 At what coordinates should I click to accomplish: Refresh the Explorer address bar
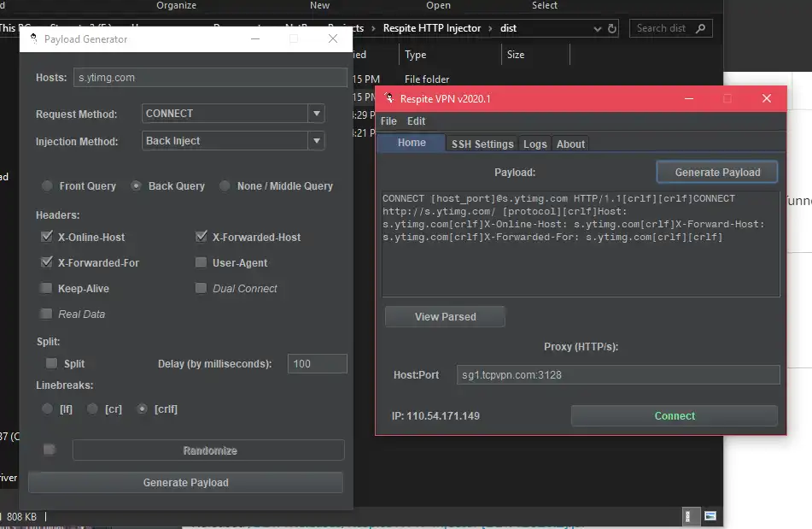pyautogui.click(x=612, y=28)
